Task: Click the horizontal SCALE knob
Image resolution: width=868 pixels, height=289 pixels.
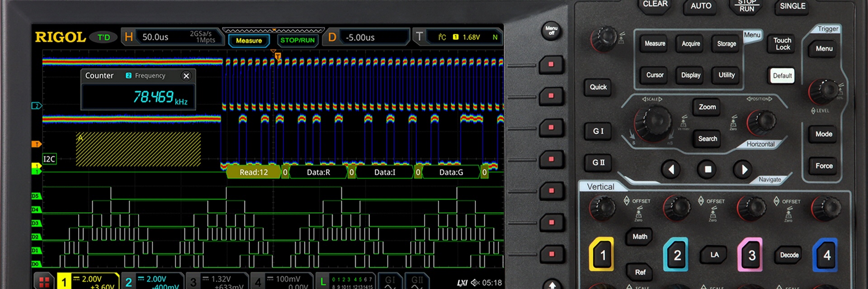Action: (x=653, y=123)
